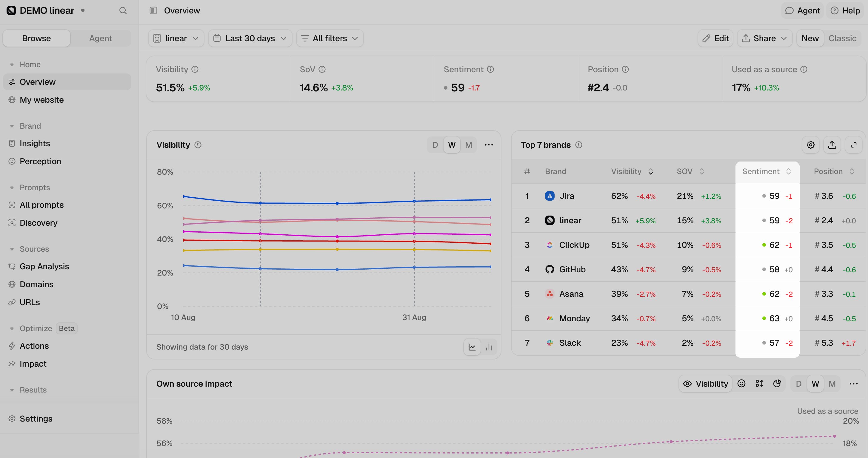
Task: Set Own source impact to monthly (M)
Action: click(x=832, y=384)
